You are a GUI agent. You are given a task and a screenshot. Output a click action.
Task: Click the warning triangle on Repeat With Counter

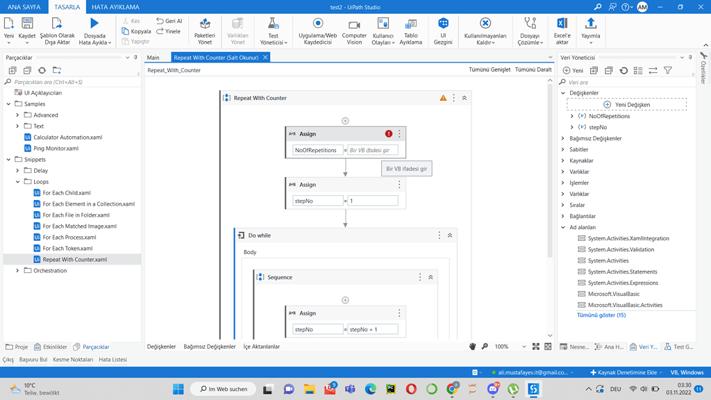click(x=443, y=98)
